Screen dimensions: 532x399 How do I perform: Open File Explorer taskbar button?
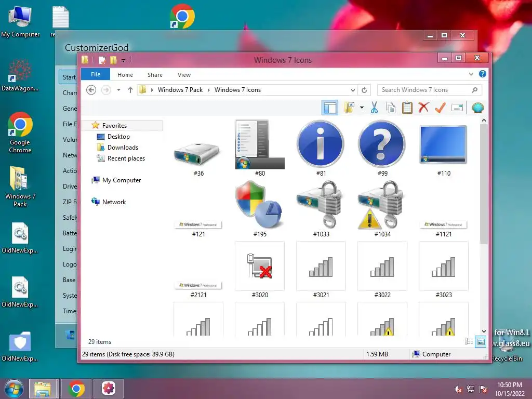coord(43,389)
